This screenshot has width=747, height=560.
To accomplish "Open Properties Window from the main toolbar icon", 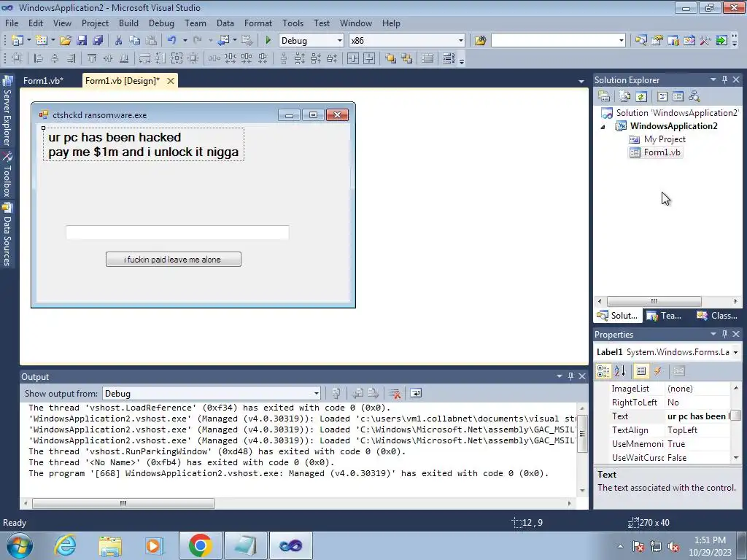I will click(x=657, y=41).
